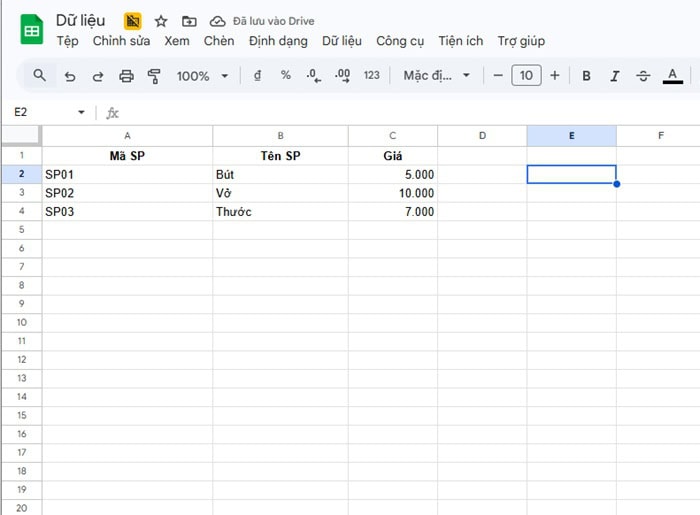Open the Chèn menu
Screen dimensions: 700x515
pos(218,41)
